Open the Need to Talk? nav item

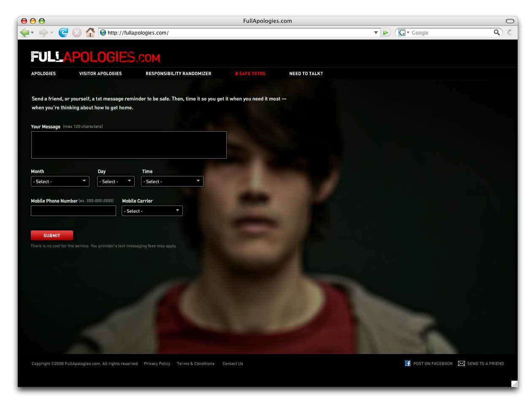(x=306, y=73)
